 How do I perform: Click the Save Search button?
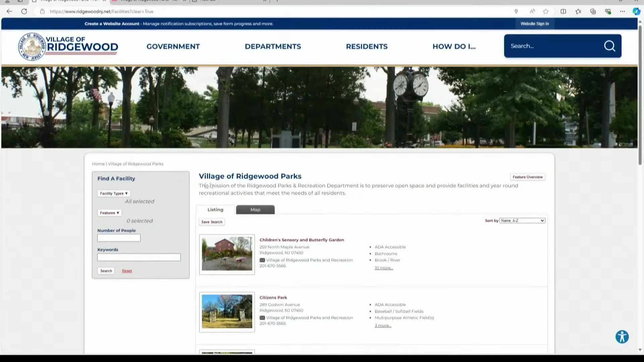pos(212,222)
